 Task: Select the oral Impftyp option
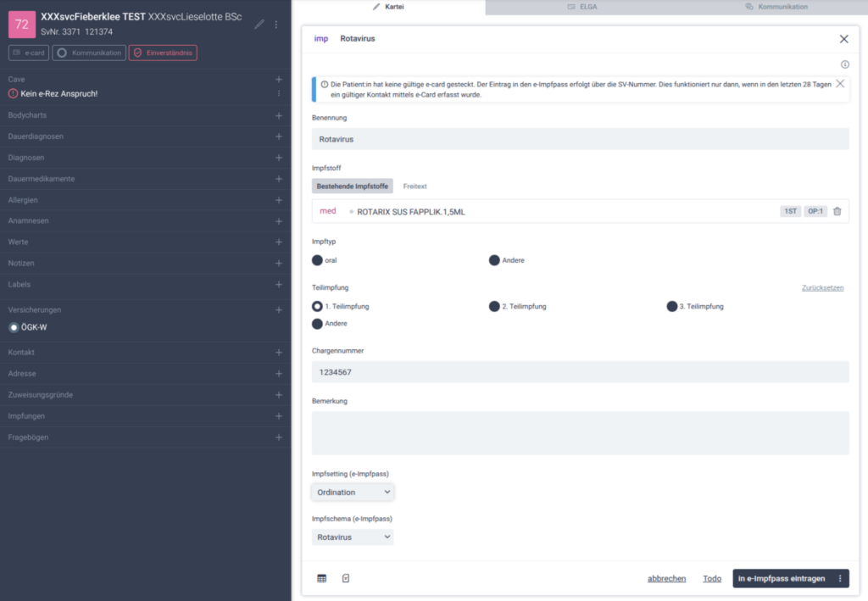click(318, 260)
